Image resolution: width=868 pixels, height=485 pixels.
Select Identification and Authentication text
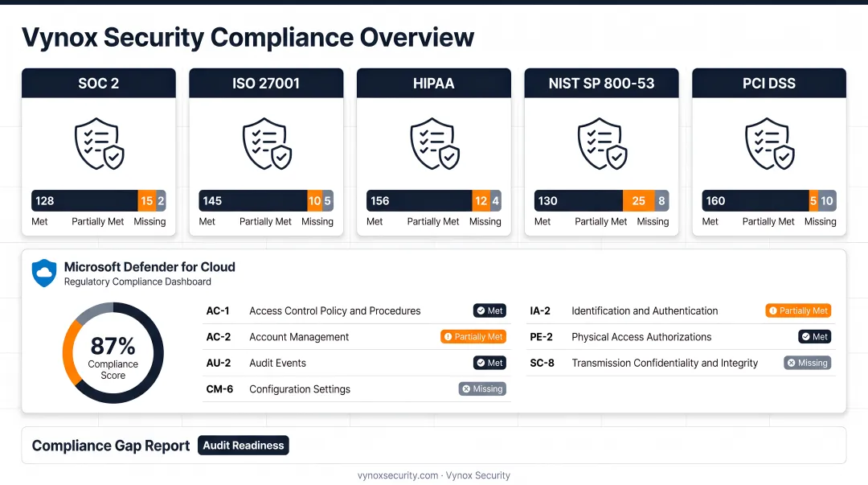(645, 311)
